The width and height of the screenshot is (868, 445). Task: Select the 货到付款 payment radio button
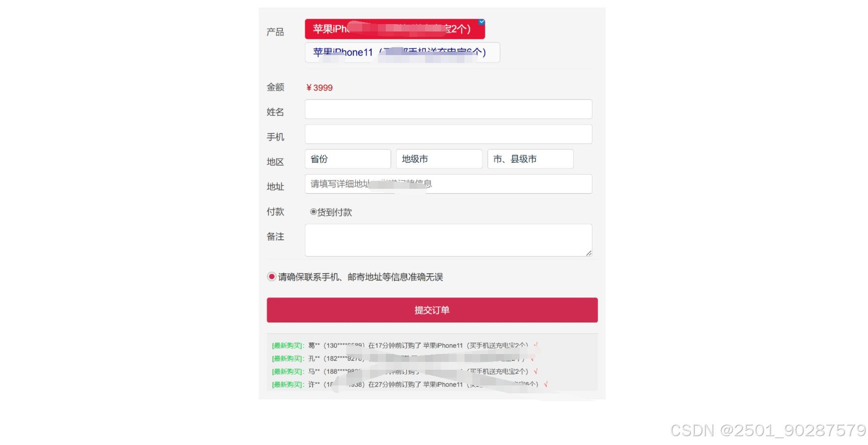pyautogui.click(x=313, y=211)
